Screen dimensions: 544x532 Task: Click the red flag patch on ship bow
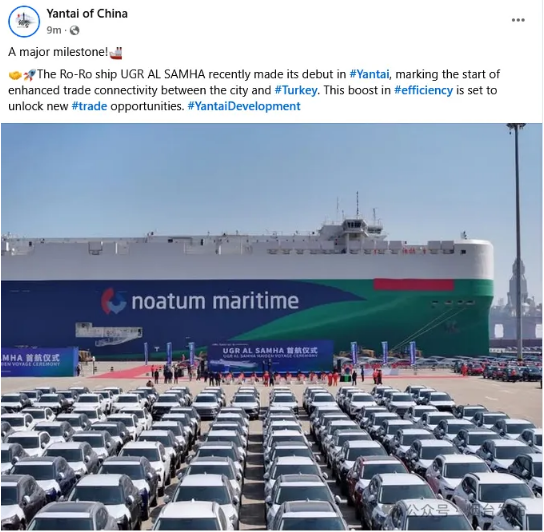pyautogui.click(x=414, y=285)
